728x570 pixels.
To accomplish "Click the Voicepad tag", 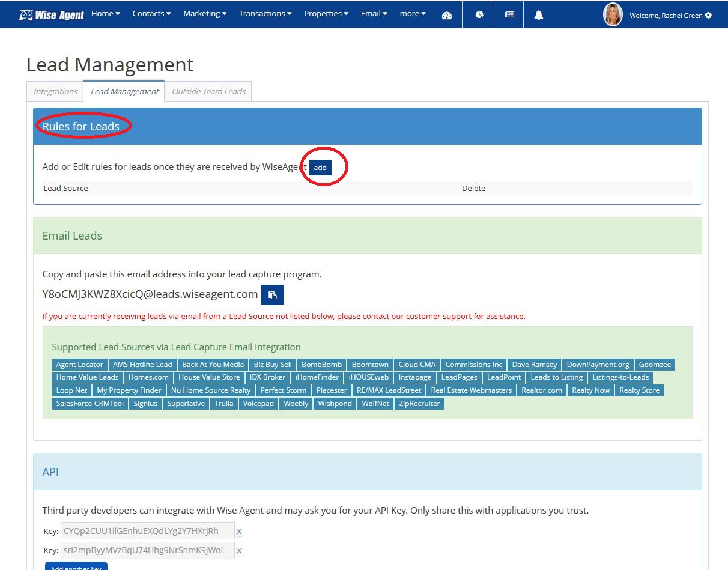I will point(258,404).
